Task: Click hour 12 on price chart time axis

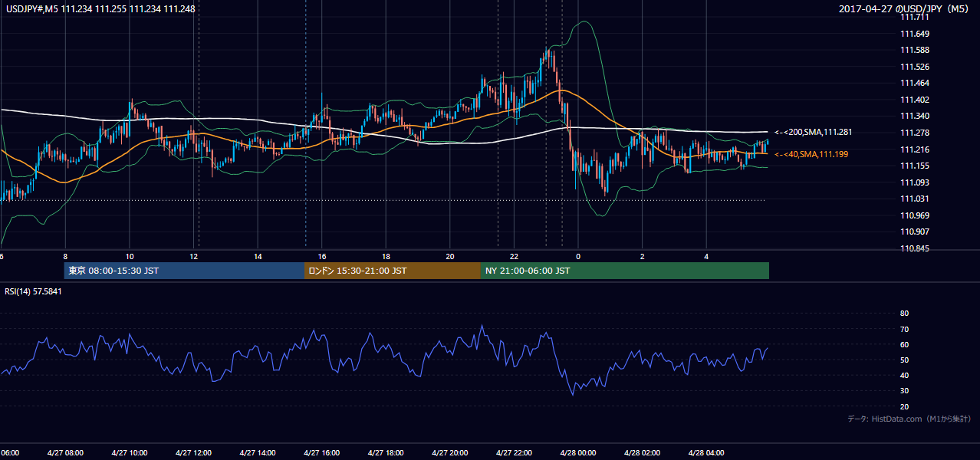Action: coord(194,257)
